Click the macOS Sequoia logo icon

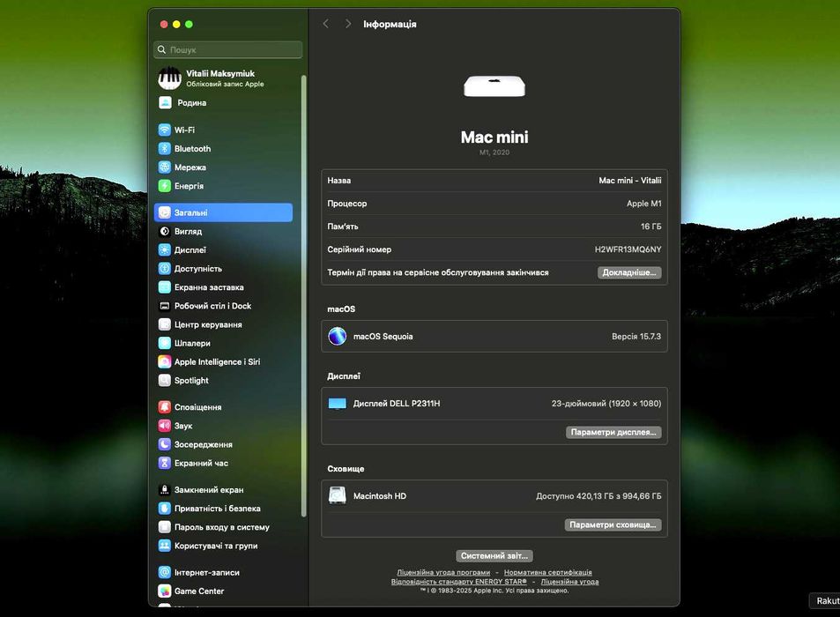point(337,337)
